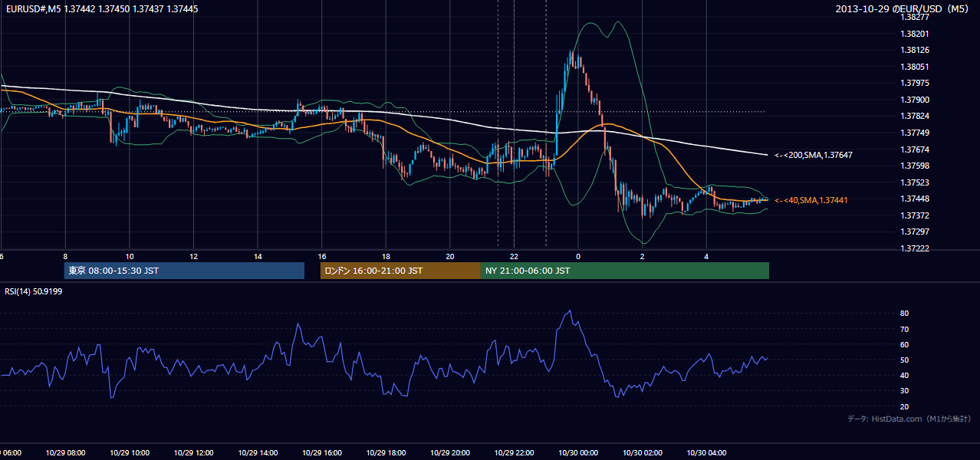Click the 1.37900 price axis label
Image resolution: width=980 pixels, height=460 pixels.
tap(916, 100)
